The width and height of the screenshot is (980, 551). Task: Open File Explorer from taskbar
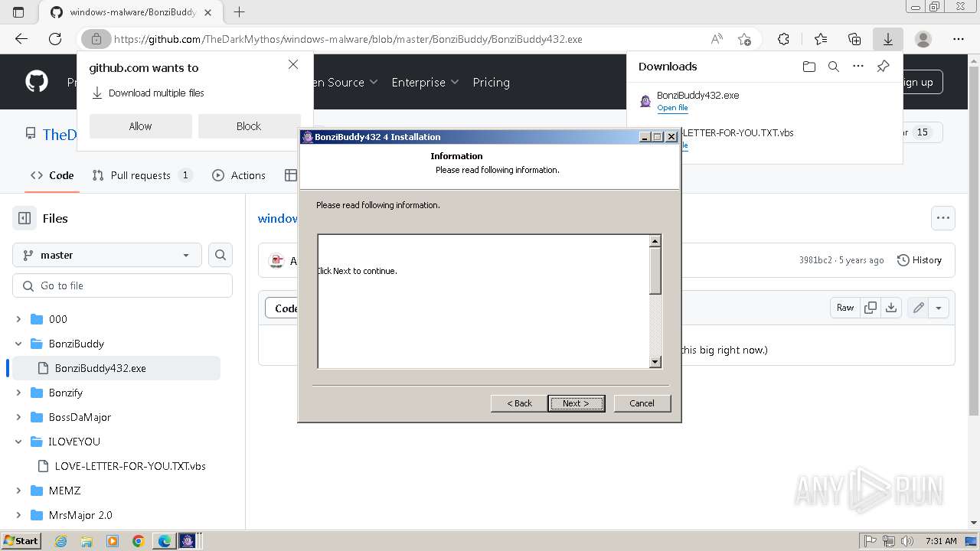coord(87,540)
